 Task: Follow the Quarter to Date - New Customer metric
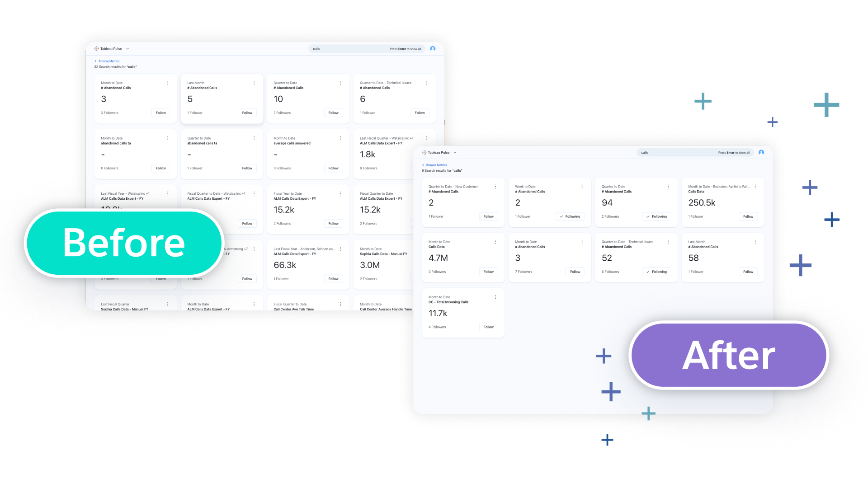pos(488,216)
